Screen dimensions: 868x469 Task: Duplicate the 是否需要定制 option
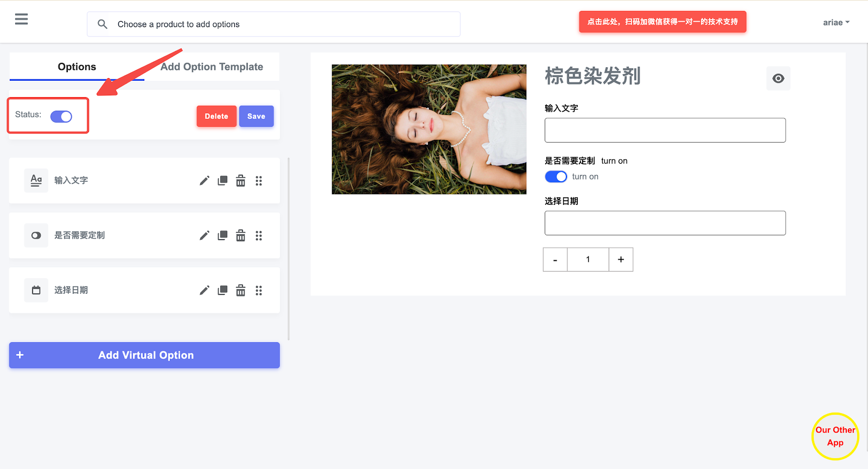[222, 235]
